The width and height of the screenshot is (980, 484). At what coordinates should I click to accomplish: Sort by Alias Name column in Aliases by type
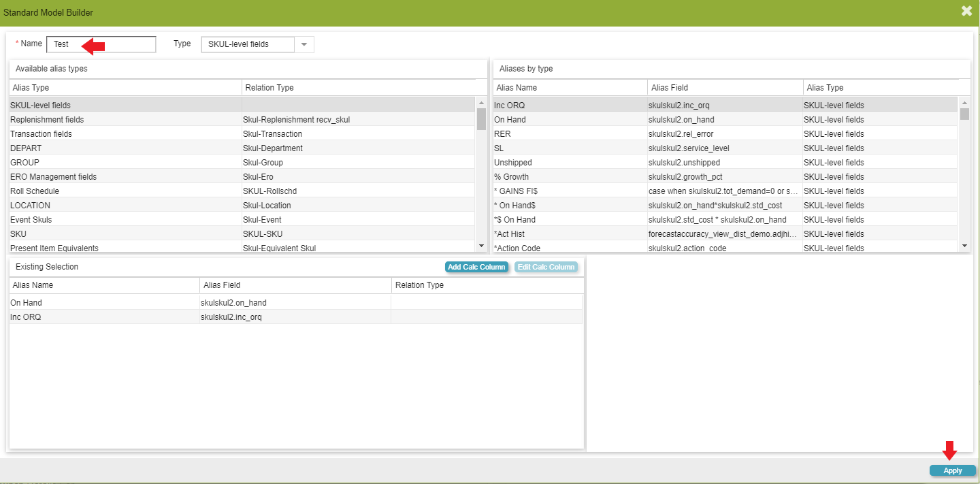tap(517, 88)
